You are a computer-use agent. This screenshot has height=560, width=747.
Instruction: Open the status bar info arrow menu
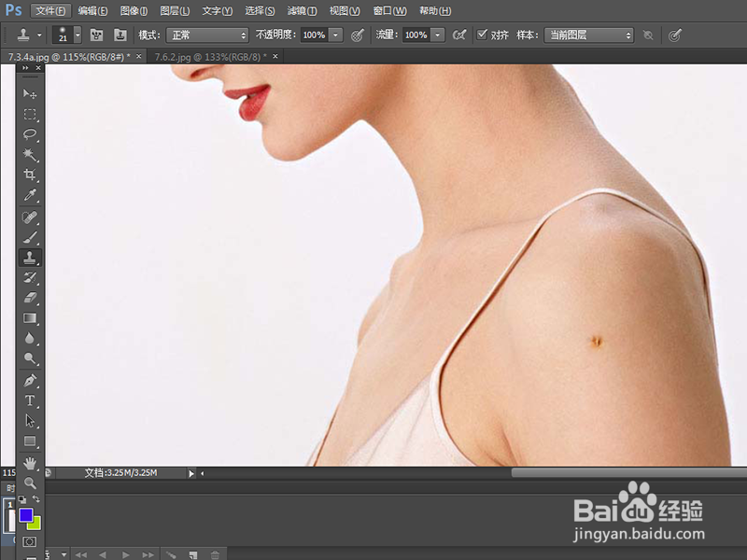tap(191, 473)
